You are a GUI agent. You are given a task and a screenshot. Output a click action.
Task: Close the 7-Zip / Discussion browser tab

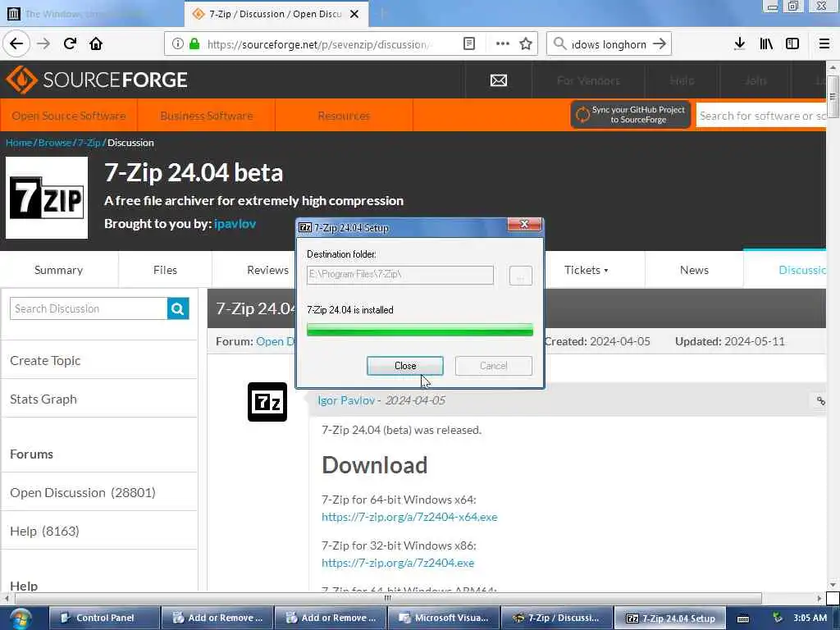[x=354, y=14]
